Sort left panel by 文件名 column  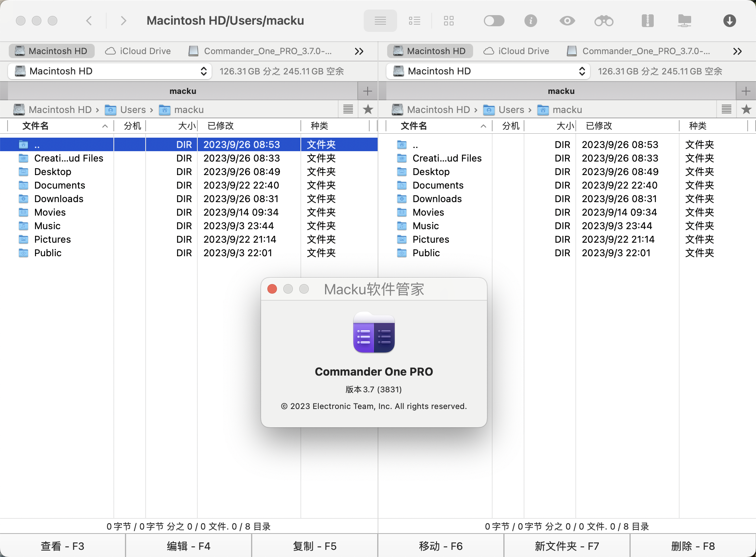coord(60,126)
